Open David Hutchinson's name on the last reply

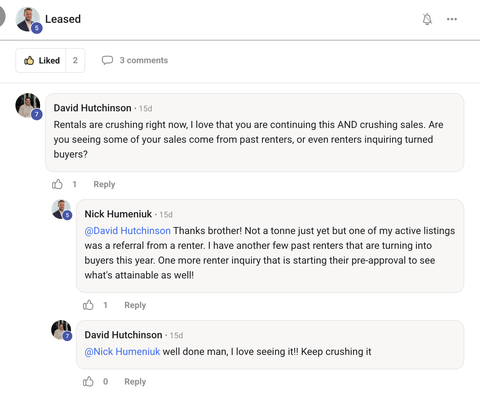123,335
